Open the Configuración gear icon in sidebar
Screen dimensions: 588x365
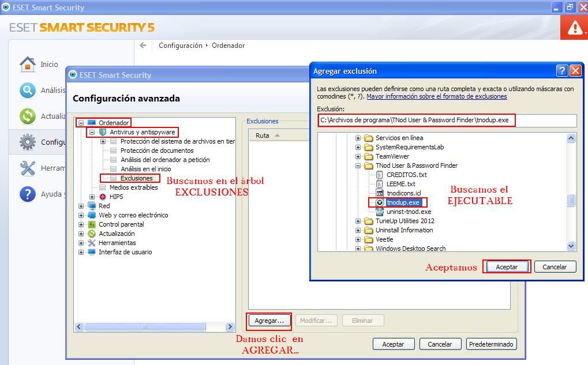point(27,142)
